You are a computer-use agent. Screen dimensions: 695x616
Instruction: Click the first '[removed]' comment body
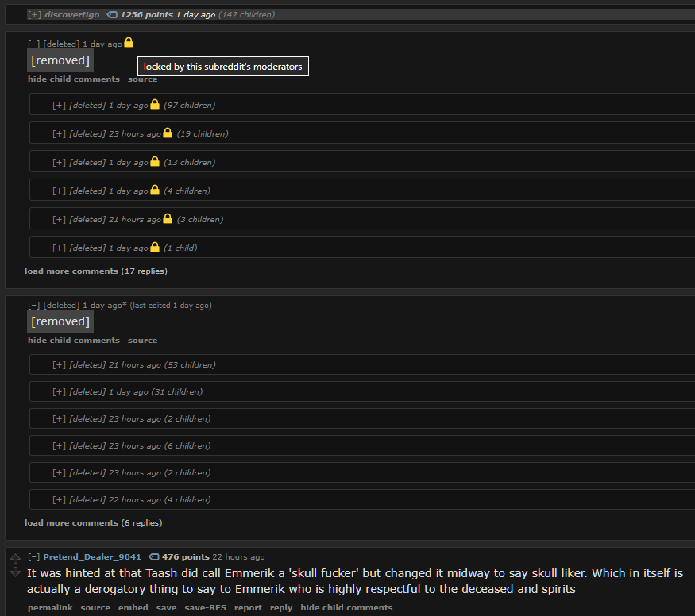60,60
